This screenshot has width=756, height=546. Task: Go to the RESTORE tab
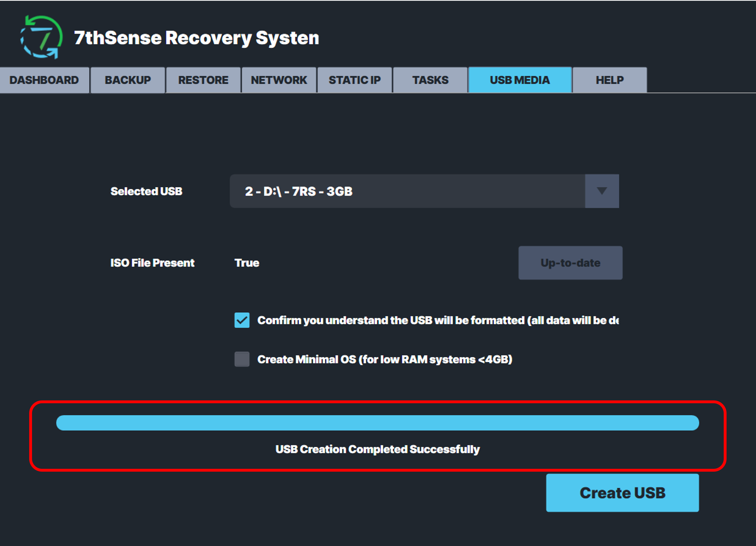203,80
